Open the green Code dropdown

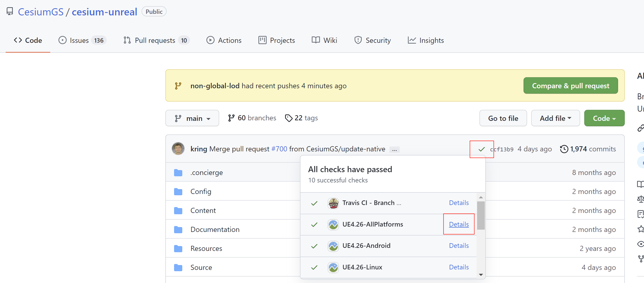click(x=604, y=118)
